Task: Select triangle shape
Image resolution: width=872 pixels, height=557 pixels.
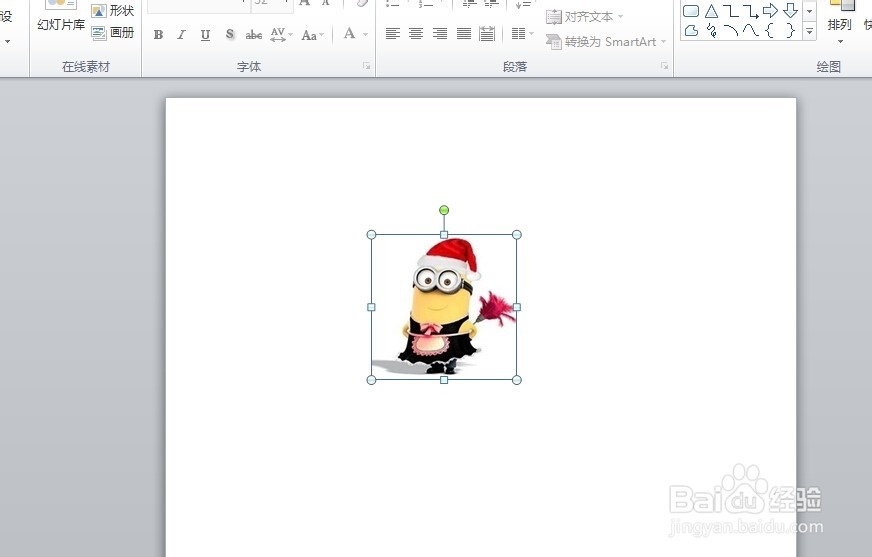Action: pos(711,11)
